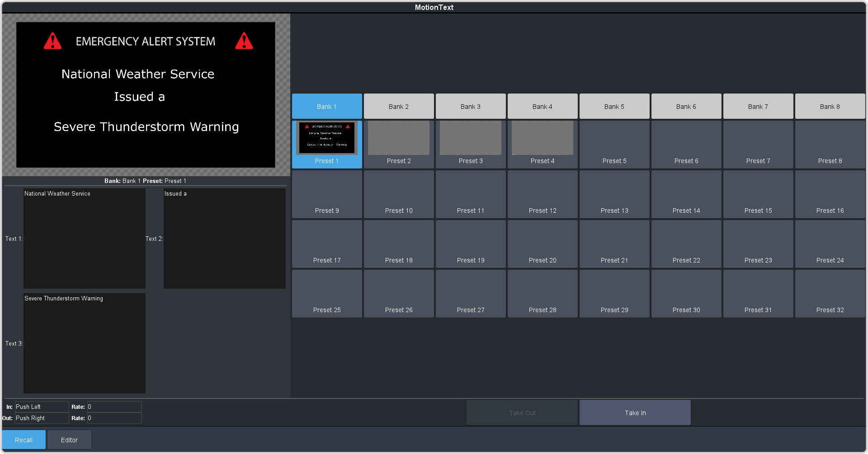This screenshot has height=454, width=868.
Task: Edit Text 3 Severe Thunderstorm Warning box
Action: 85,343
